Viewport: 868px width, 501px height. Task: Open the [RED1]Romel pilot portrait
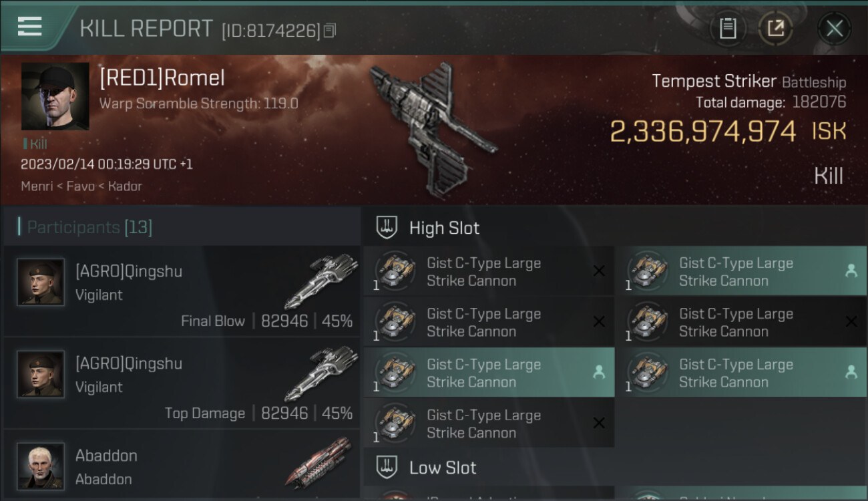(x=55, y=96)
